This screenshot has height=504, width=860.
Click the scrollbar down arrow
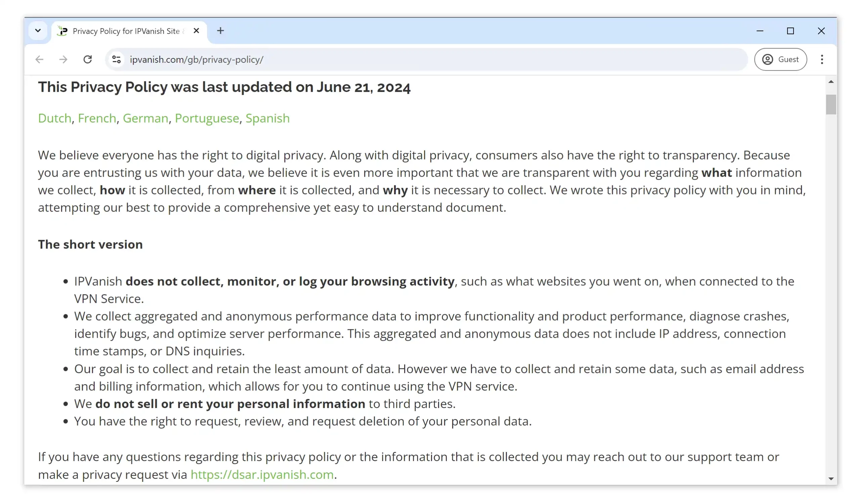tap(831, 479)
